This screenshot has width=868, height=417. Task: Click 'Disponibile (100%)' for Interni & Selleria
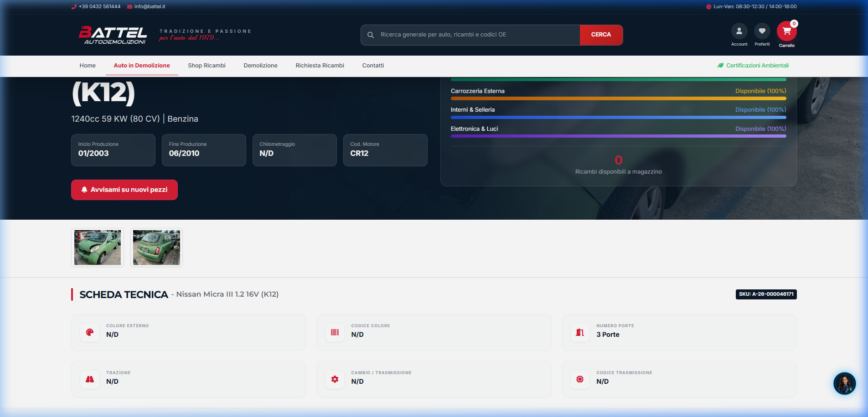[x=760, y=110]
